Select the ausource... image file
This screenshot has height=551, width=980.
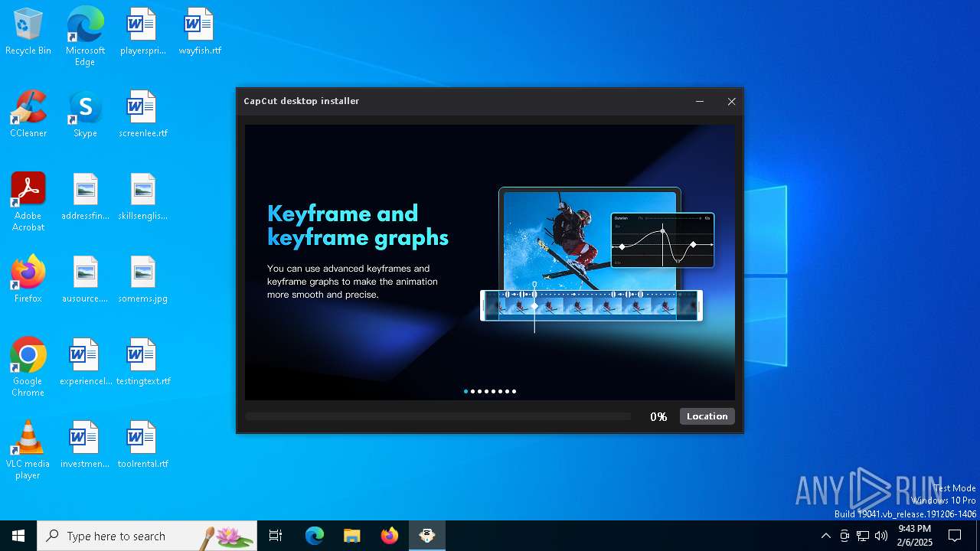(85, 279)
